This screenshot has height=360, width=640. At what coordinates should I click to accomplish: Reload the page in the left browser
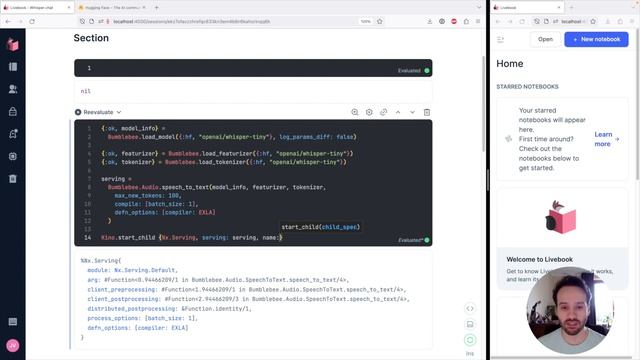(32, 21)
